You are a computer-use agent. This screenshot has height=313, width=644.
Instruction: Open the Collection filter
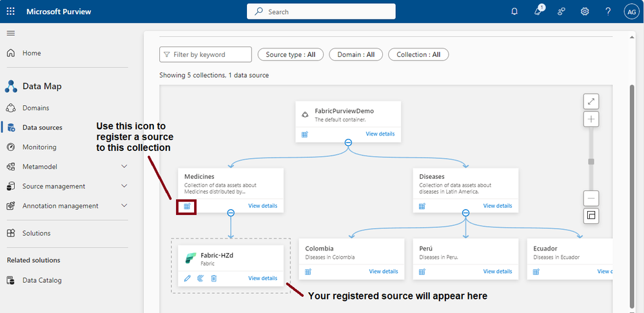tap(418, 54)
